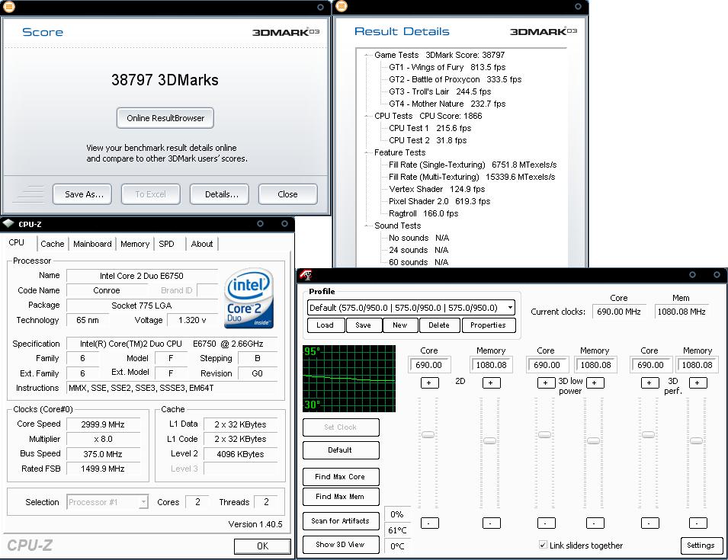Select Pixel Shader 2.0 result row
The width and height of the screenshot is (728, 560).
[439, 201]
